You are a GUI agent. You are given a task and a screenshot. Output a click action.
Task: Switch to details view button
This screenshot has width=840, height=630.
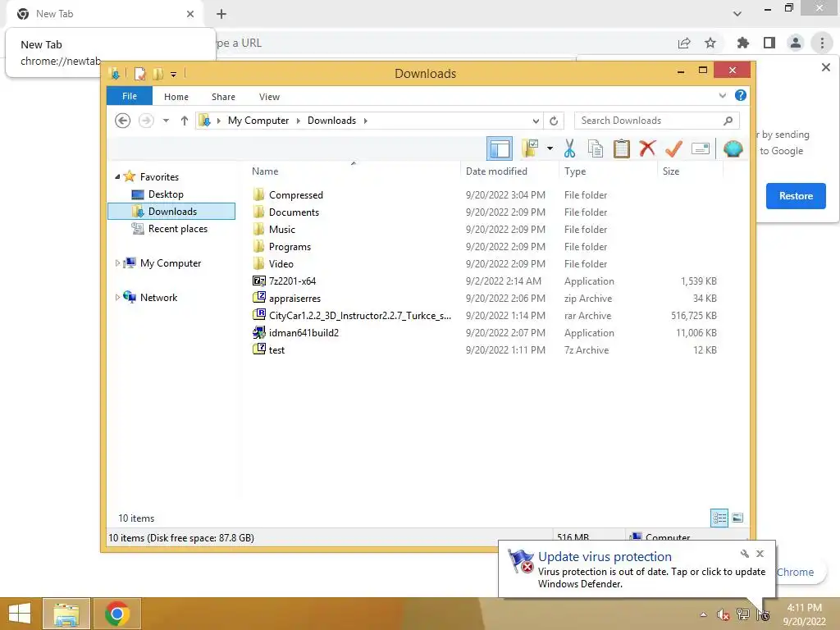coord(719,518)
